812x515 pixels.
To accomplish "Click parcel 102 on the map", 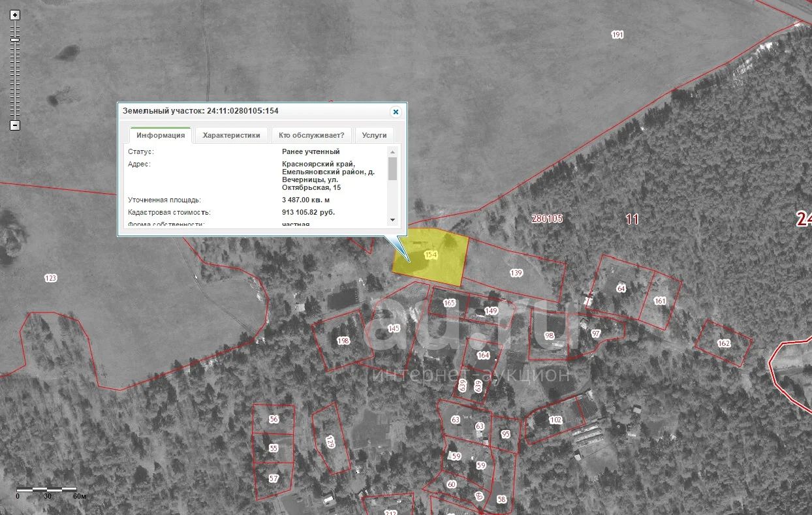I will (555, 420).
